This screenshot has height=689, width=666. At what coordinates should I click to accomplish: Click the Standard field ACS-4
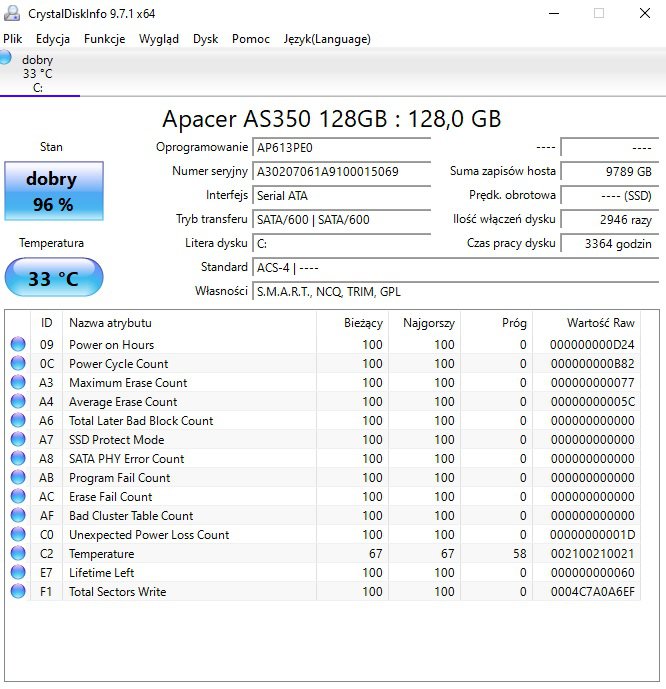click(456, 268)
